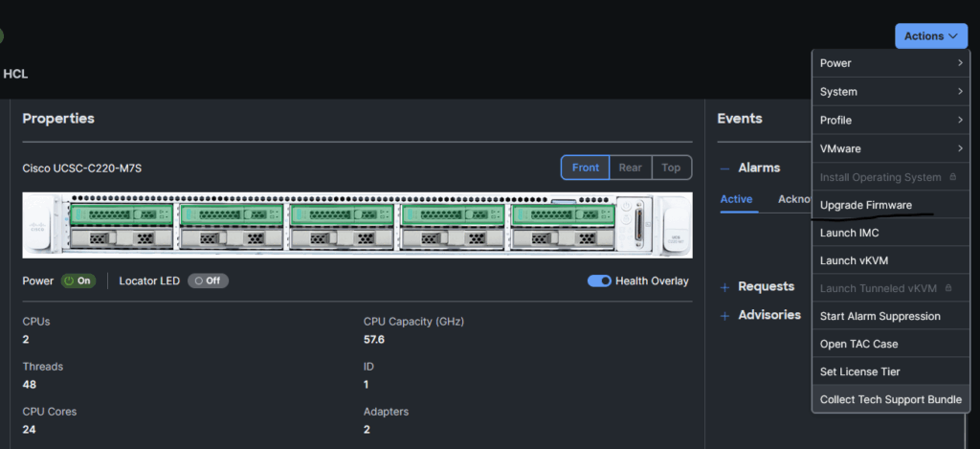Click the fifth green drive bay
The width and height of the screenshot is (980, 449).
pyautogui.click(x=563, y=214)
